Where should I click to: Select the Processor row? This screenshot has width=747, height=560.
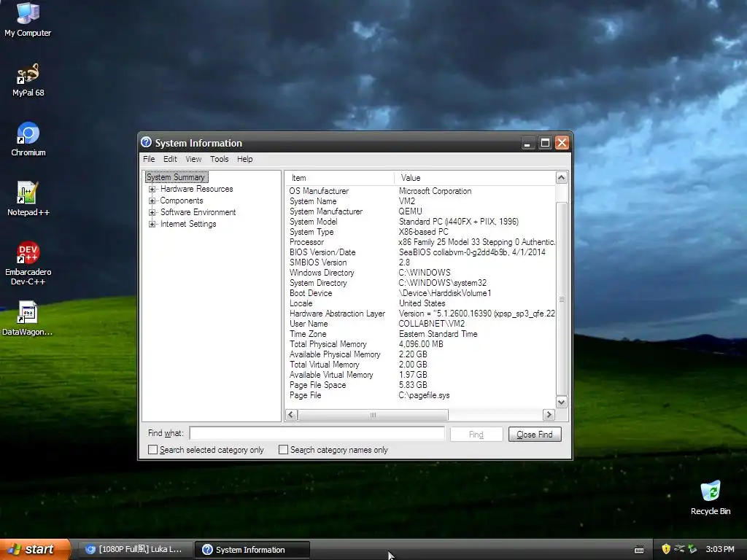421,242
